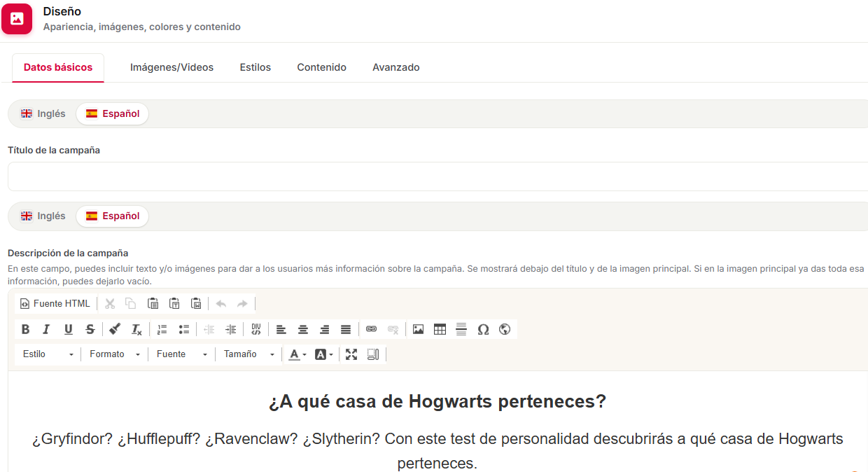Open the Contenido tab

(x=321, y=67)
